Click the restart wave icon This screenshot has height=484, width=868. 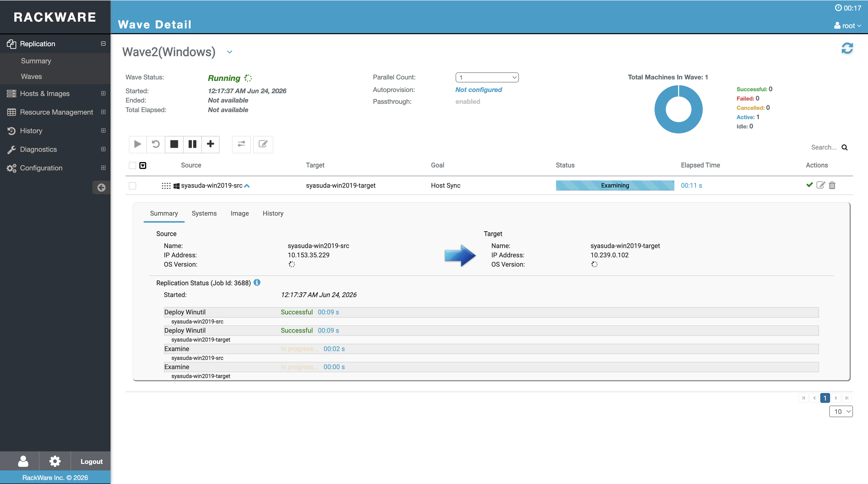pyautogui.click(x=156, y=144)
